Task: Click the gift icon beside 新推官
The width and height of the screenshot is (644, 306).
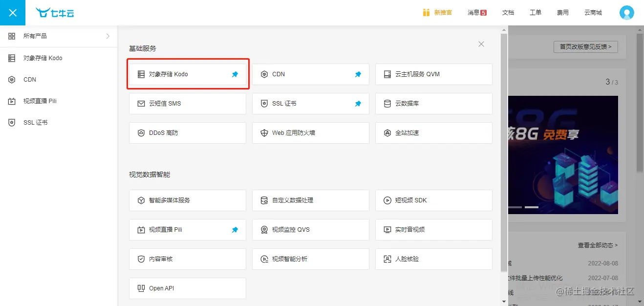Action: click(x=427, y=13)
